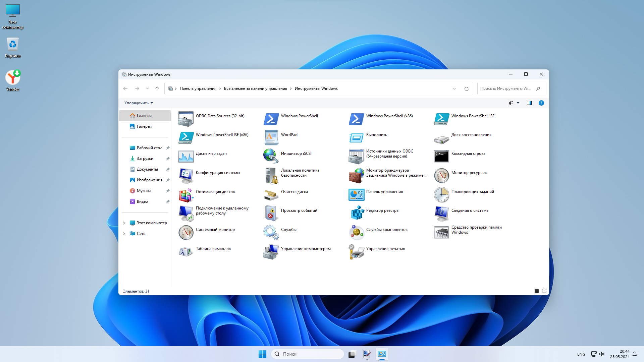The height and width of the screenshot is (362, 644).
Task: Click the Windows PowerShell ISE icon
Action: [x=441, y=119]
